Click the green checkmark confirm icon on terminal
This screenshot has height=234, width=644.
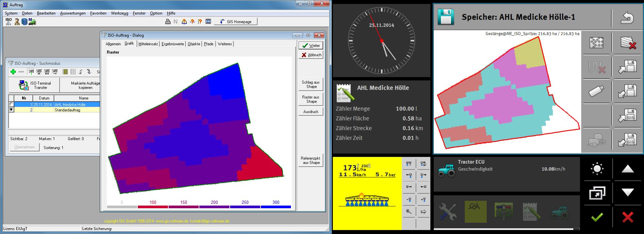tap(597, 217)
